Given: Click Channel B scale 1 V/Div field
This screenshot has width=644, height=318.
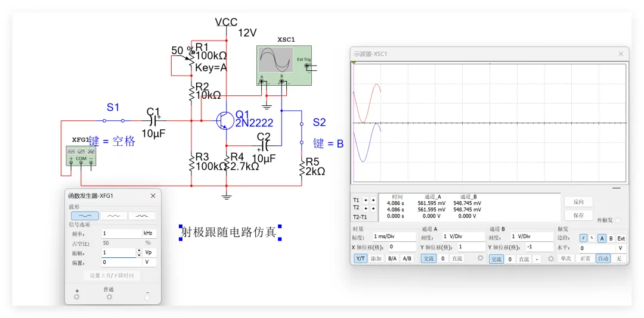Looking at the screenshot, I should (532, 237).
